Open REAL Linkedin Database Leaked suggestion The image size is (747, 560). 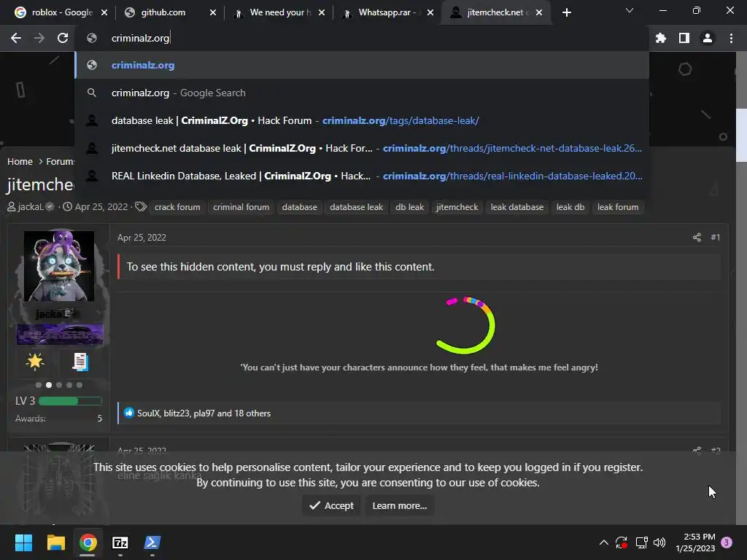point(362,176)
